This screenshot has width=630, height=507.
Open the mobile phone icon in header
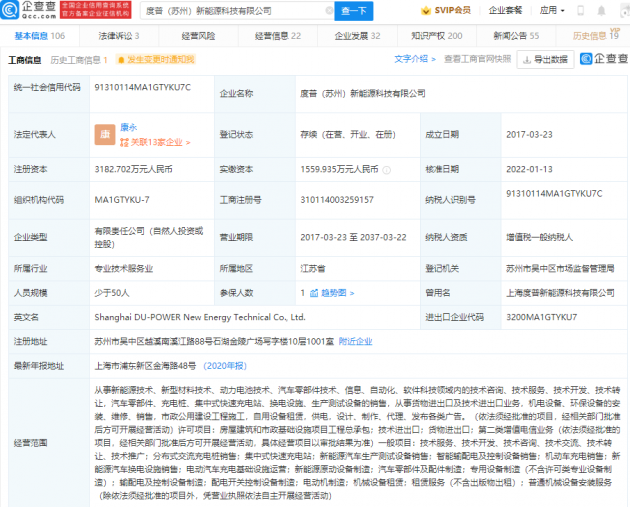(x=580, y=10)
